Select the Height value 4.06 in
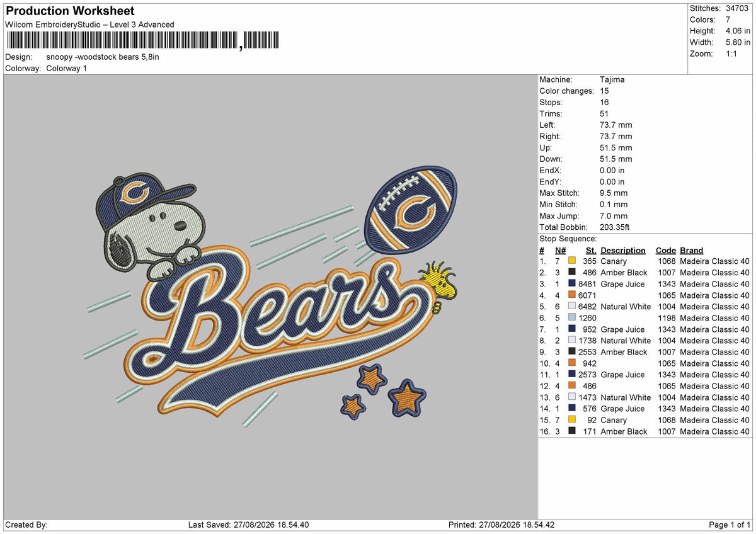The width and height of the screenshot is (756, 534). (738, 31)
